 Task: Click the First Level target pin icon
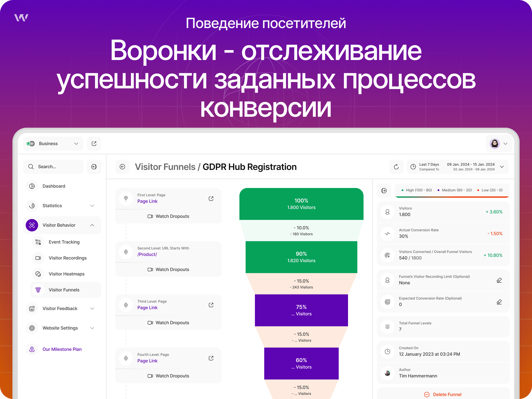(x=126, y=198)
